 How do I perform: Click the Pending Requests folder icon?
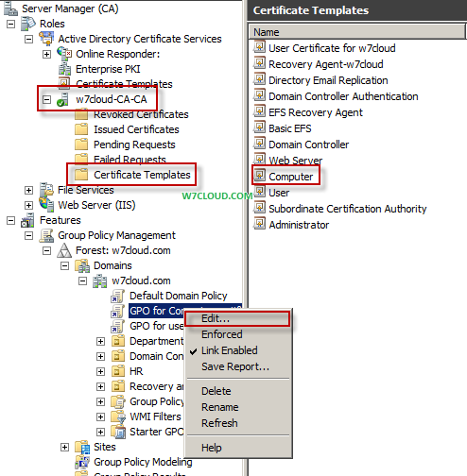pos(81,144)
